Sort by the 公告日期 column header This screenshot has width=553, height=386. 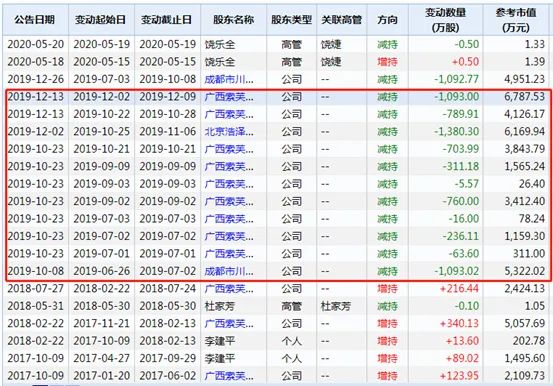[x=35, y=20]
